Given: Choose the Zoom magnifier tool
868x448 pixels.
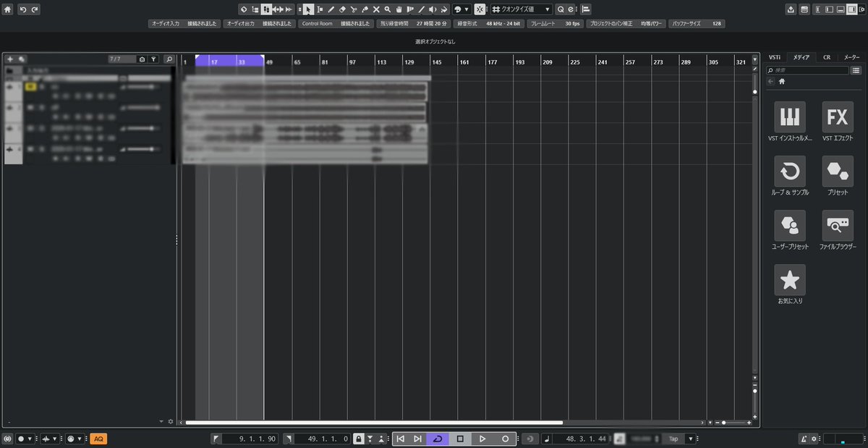Looking at the screenshot, I should coord(386,9).
